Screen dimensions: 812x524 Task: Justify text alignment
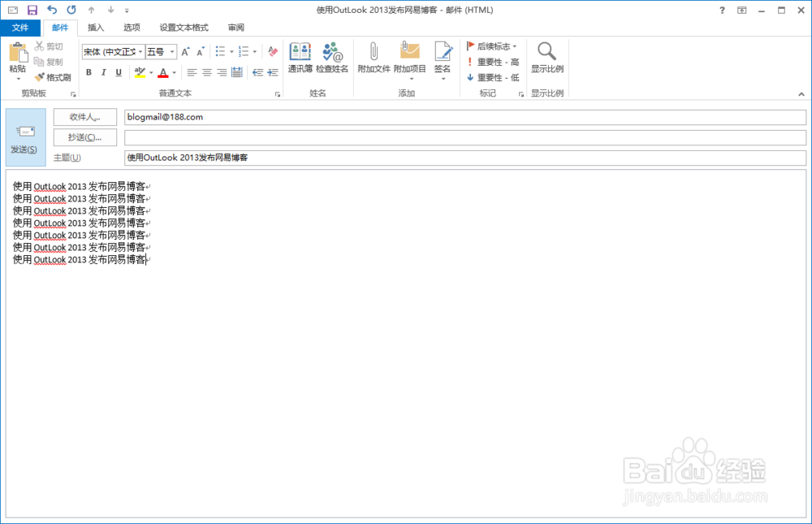pos(236,72)
